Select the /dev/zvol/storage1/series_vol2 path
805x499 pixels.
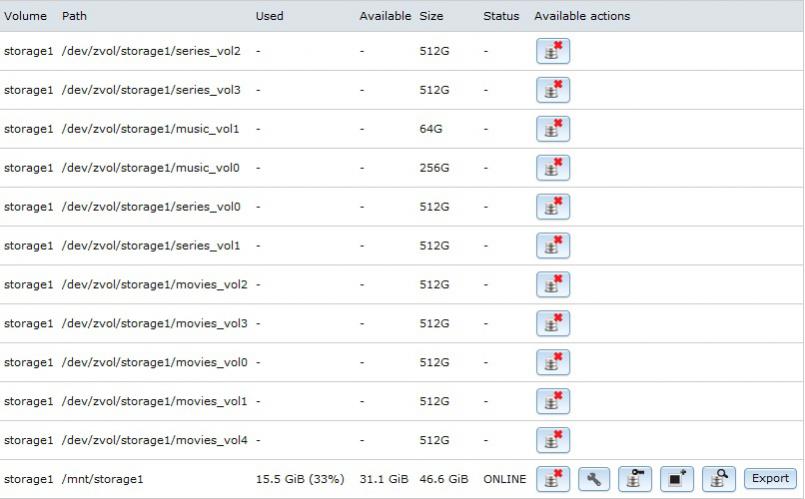click(151, 51)
